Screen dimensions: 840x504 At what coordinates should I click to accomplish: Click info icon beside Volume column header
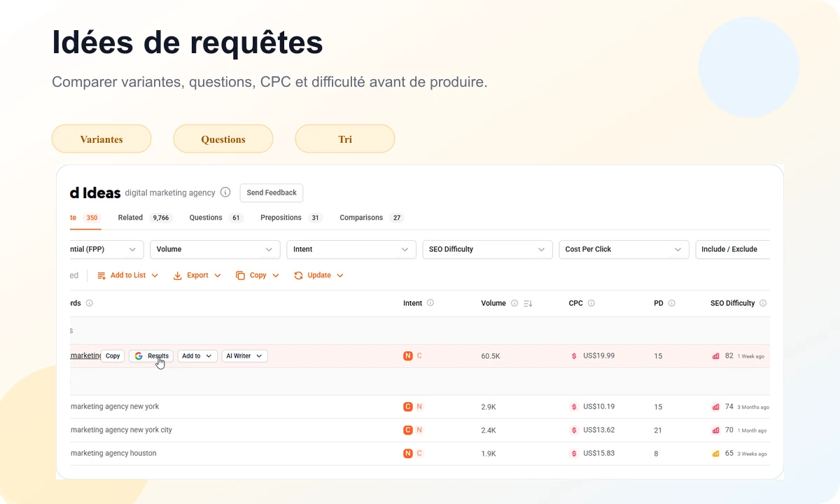(x=514, y=303)
